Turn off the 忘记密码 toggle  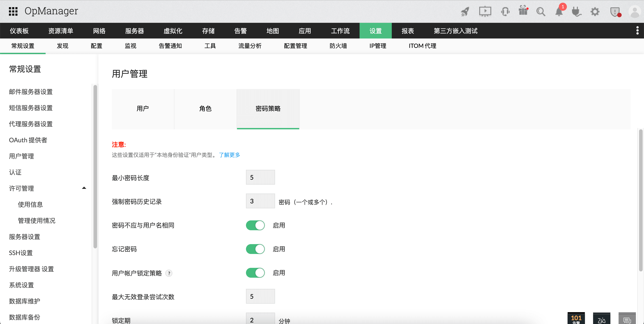[255, 249]
